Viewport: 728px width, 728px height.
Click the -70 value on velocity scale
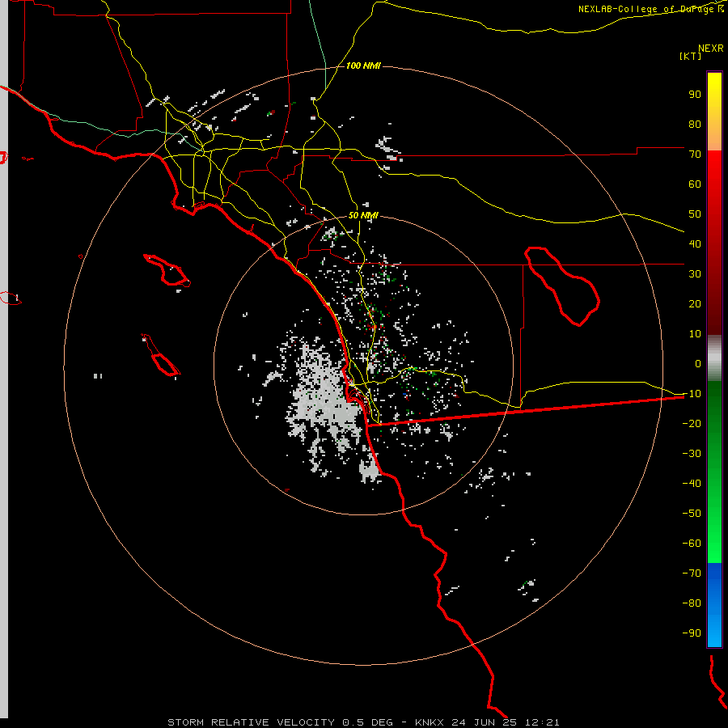[692, 574]
